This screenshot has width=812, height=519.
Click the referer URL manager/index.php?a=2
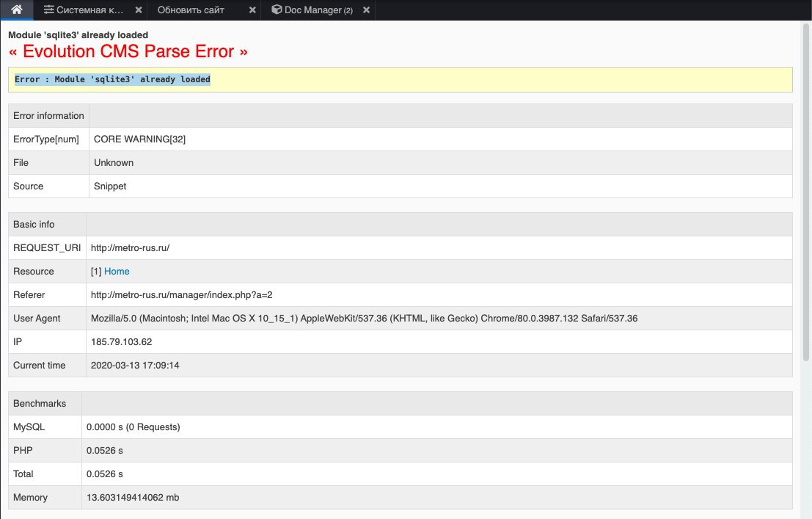181,294
